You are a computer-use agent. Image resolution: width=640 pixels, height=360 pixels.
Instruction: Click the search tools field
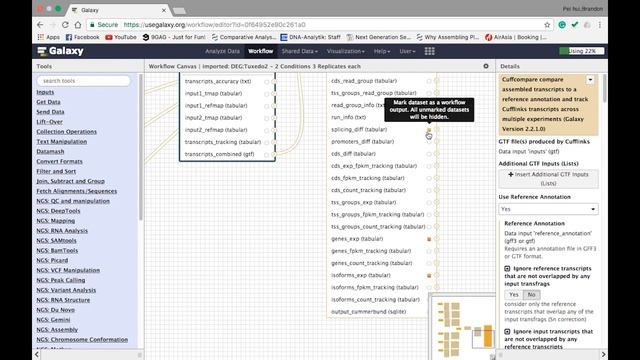[84, 81]
